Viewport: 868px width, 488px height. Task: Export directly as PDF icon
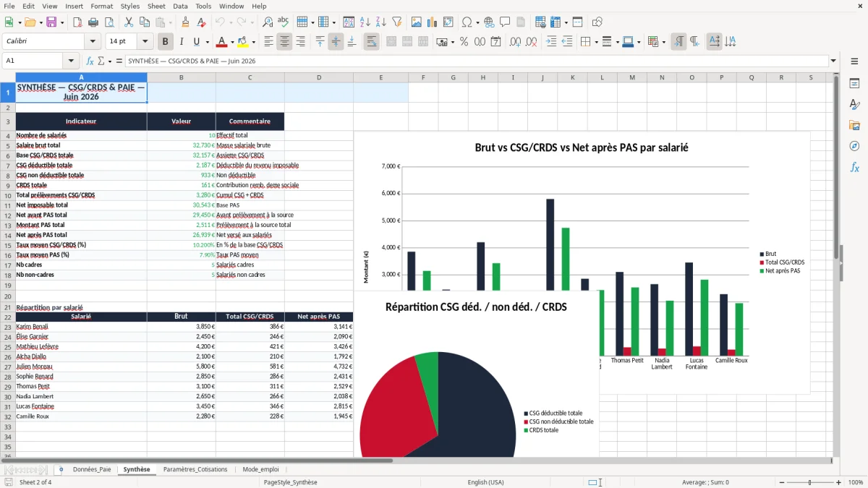[77, 22]
